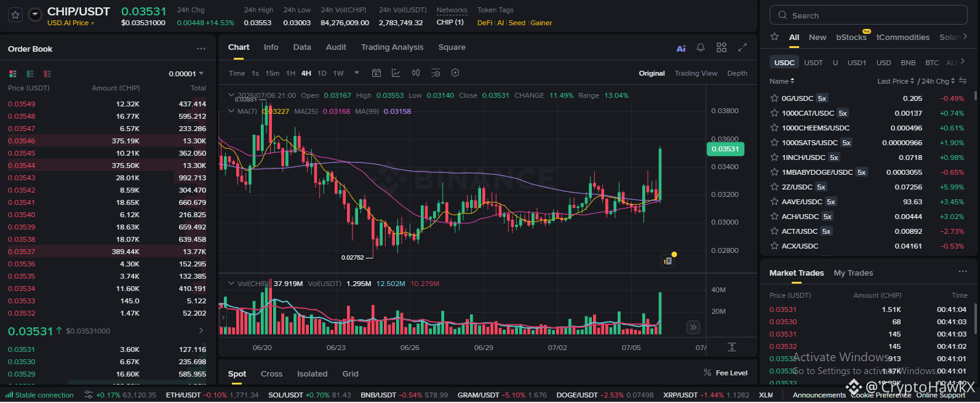Click the Gainer token tag
Image resolution: width=980 pixels, height=403 pixels.
pyautogui.click(x=541, y=23)
